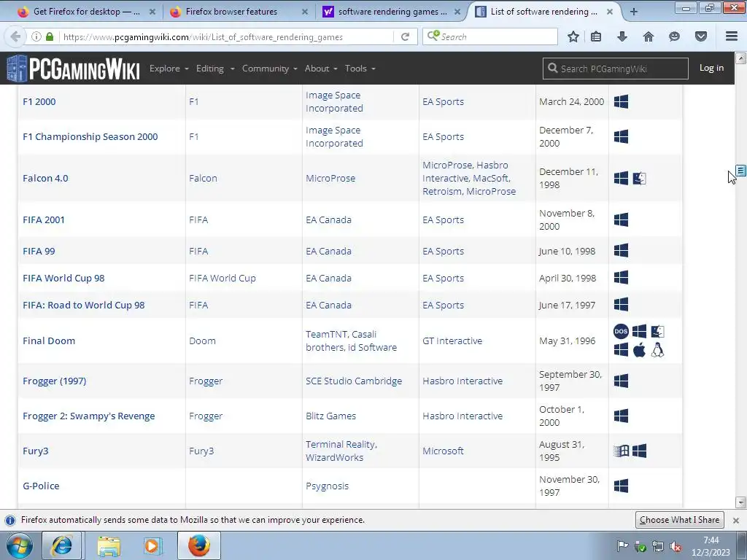The width and height of the screenshot is (747, 560).
Task: Go back using the browser back arrow
Action: 15,36
